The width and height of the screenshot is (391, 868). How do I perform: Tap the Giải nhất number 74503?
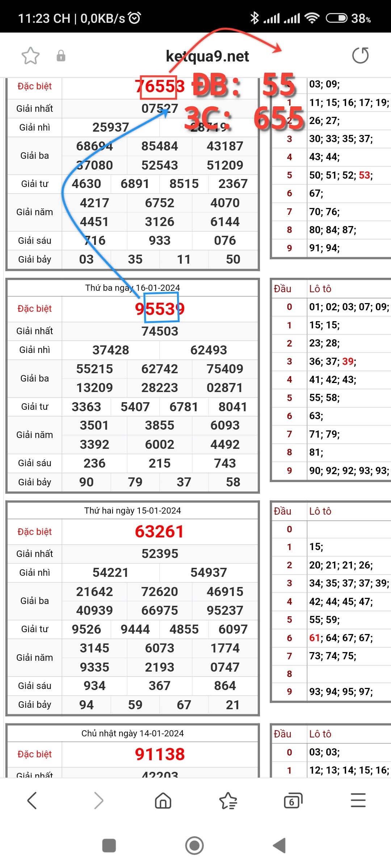(x=160, y=331)
